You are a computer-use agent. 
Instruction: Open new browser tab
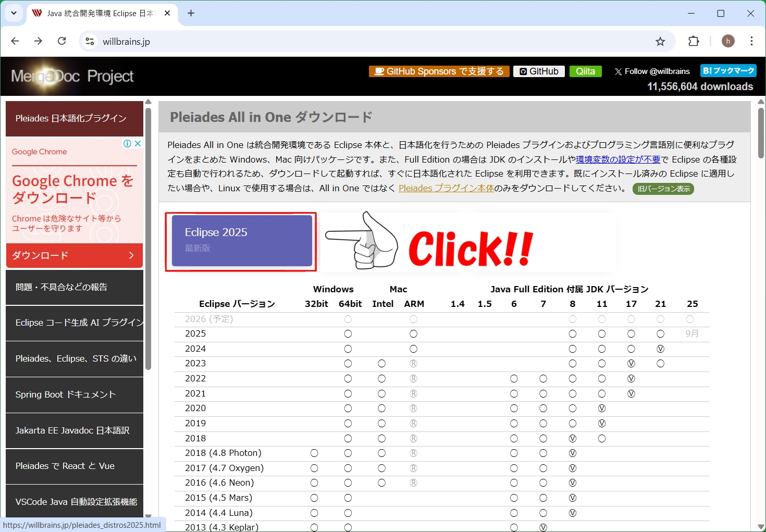coord(191,13)
